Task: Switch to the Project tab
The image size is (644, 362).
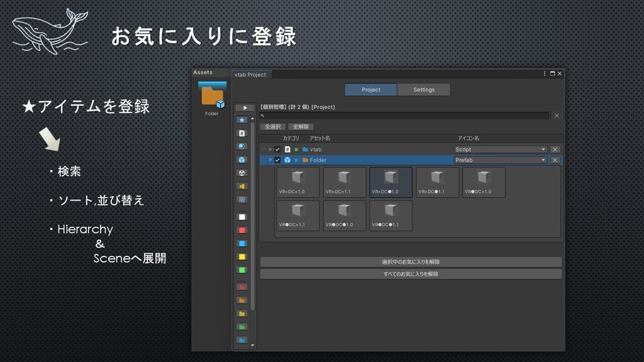Action: coord(371,89)
